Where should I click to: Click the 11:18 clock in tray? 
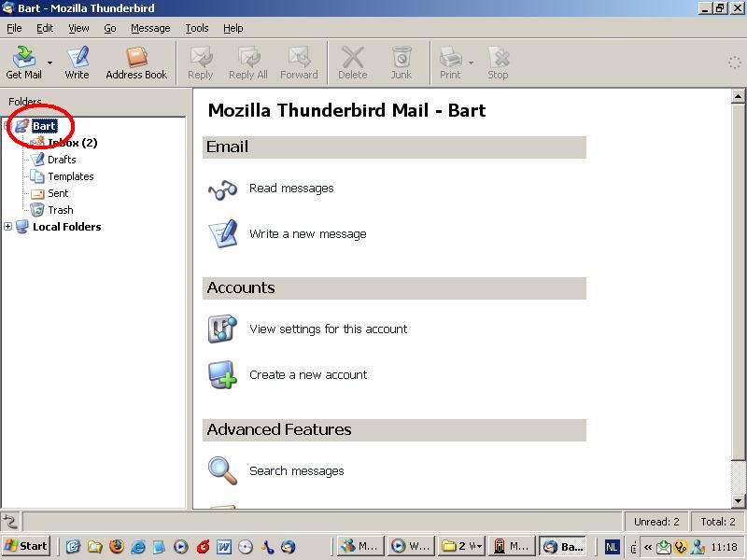(x=725, y=547)
